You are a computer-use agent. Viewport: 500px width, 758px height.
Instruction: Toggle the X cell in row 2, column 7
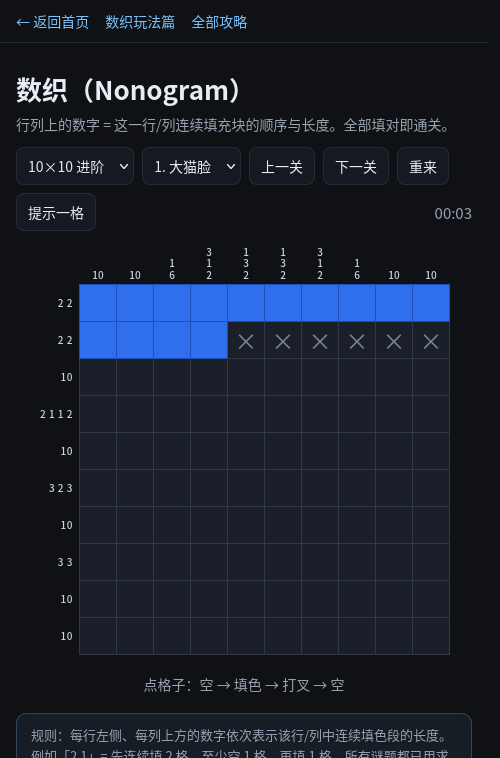click(x=320, y=340)
